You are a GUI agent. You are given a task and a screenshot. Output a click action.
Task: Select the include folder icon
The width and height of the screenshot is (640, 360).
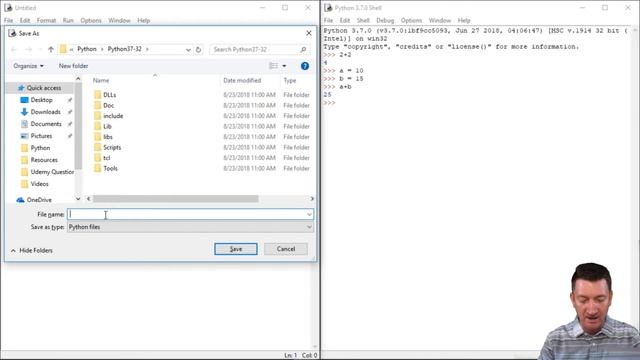coord(98,116)
